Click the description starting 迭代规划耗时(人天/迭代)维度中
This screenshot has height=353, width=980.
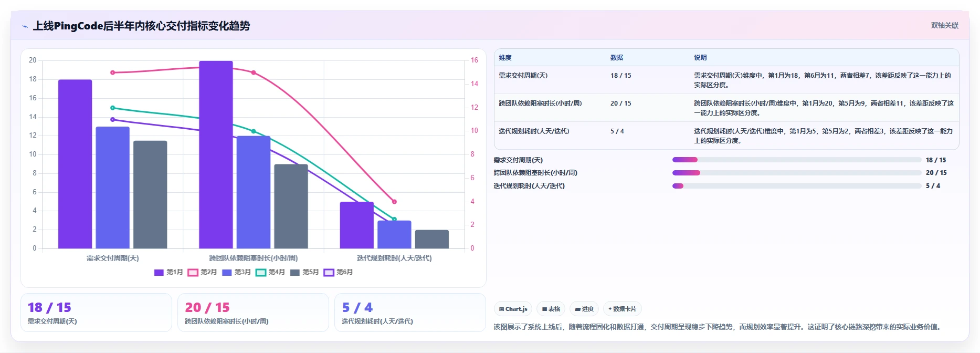(824, 136)
